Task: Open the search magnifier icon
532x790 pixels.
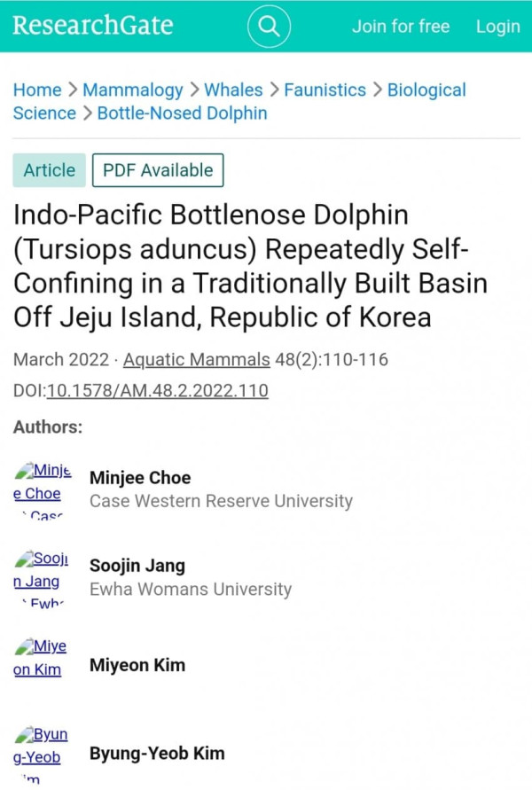Action: pos(269,27)
